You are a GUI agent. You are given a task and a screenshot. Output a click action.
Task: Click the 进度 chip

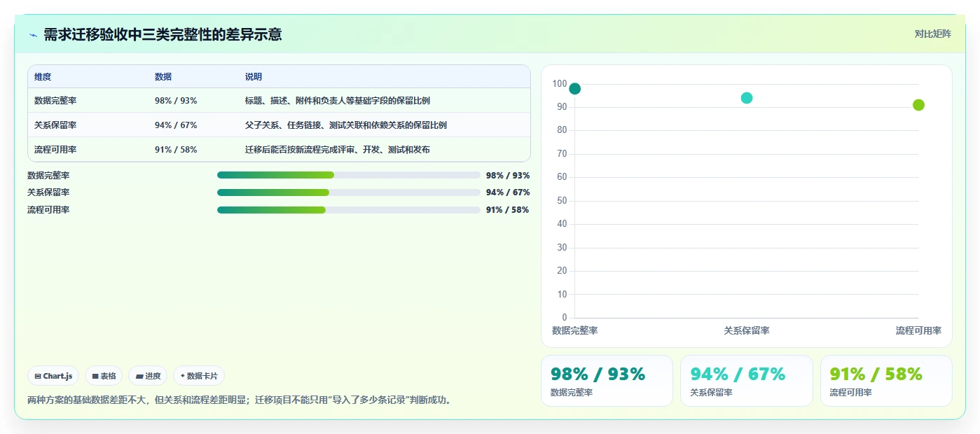click(148, 376)
